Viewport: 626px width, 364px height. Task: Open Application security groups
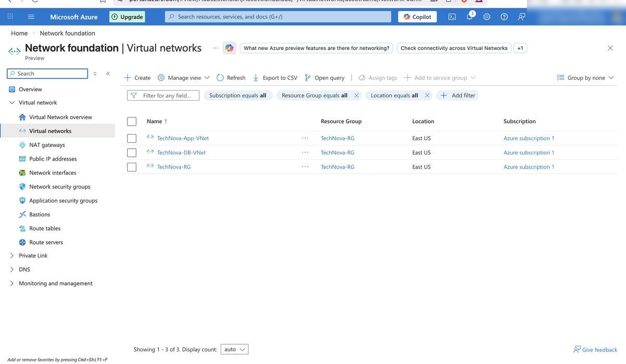tap(63, 200)
